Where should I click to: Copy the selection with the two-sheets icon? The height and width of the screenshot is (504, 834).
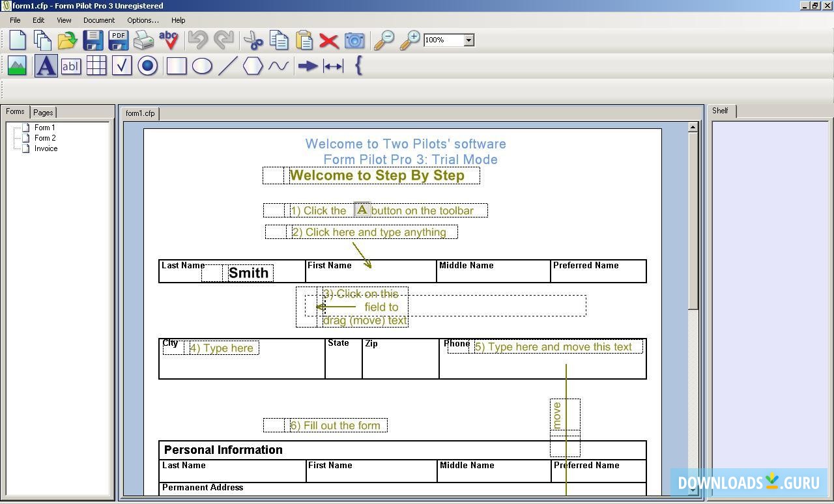pyautogui.click(x=279, y=40)
